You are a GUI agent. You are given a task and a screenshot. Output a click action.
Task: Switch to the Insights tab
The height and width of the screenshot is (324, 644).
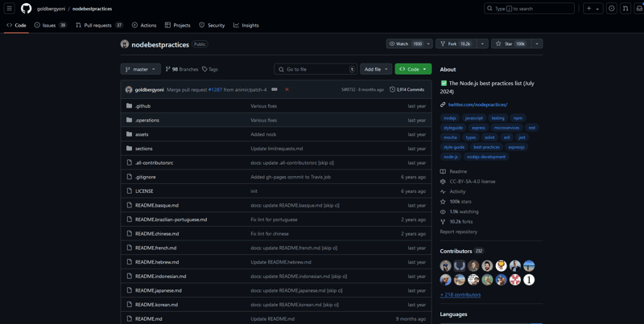tap(246, 25)
